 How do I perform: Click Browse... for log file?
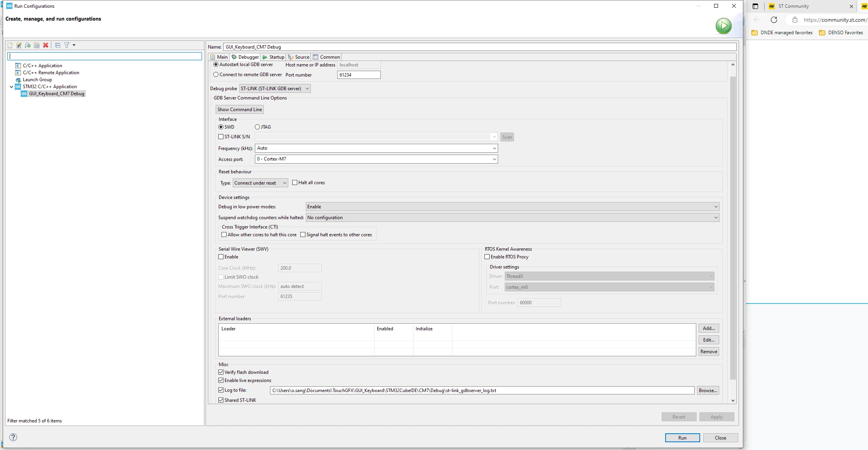tap(708, 391)
